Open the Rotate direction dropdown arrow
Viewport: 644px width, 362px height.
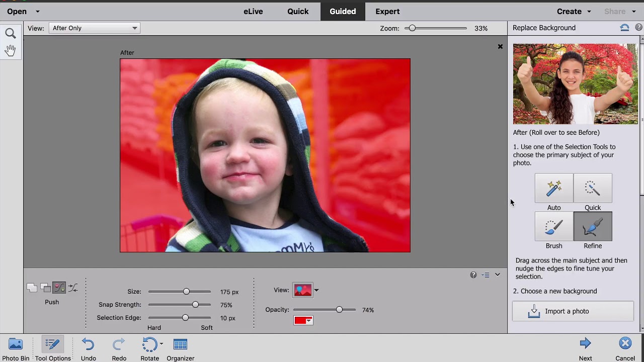pyautogui.click(x=161, y=344)
